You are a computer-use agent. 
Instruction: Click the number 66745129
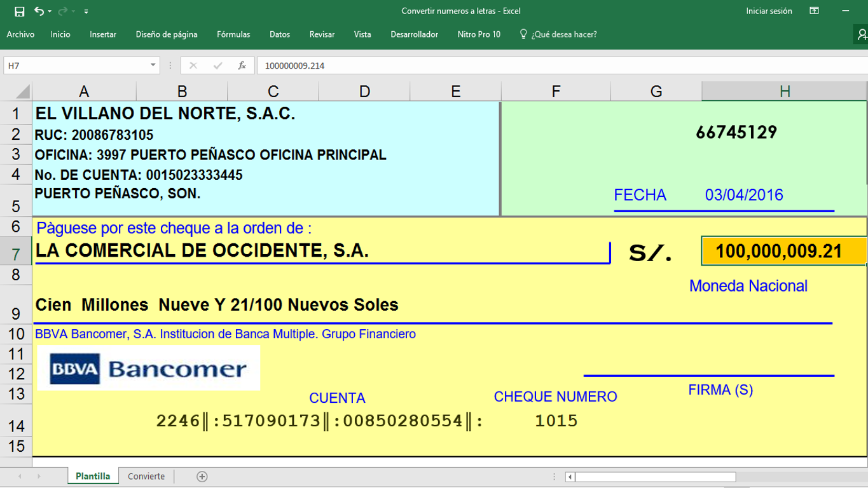(736, 132)
